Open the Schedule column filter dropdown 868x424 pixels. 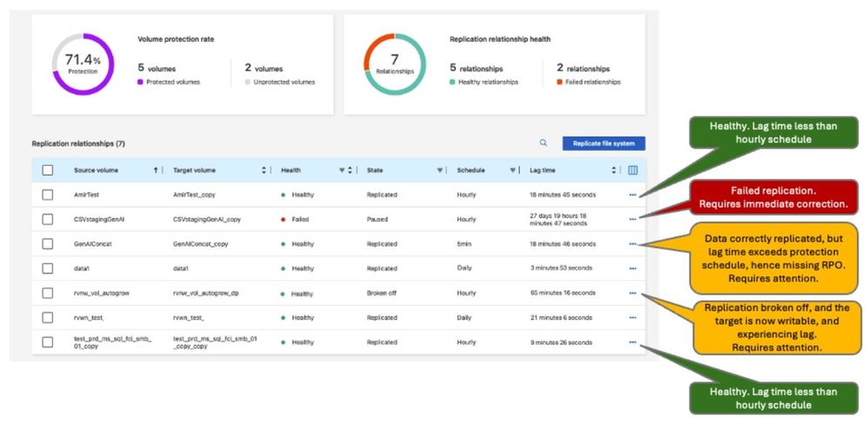click(x=513, y=170)
